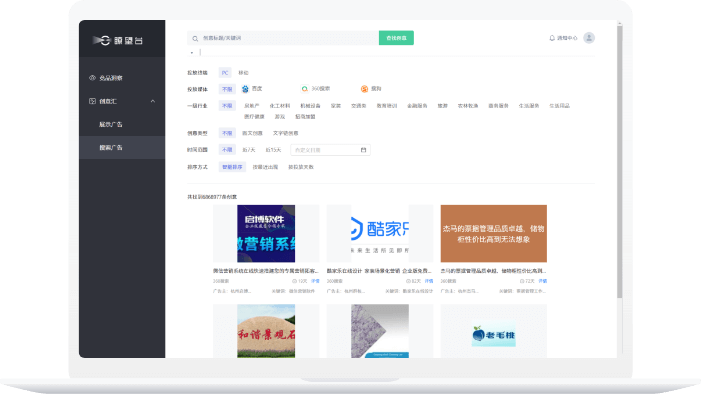Filter industry by 旅游
The width and height of the screenshot is (701, 394).
click(x=443, y=106)
